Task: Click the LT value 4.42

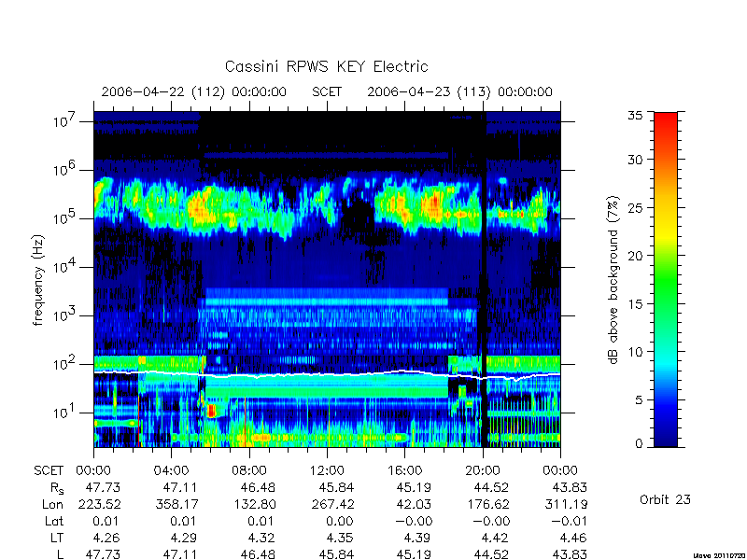Action: pyautogui.click(x=495, y=539)
